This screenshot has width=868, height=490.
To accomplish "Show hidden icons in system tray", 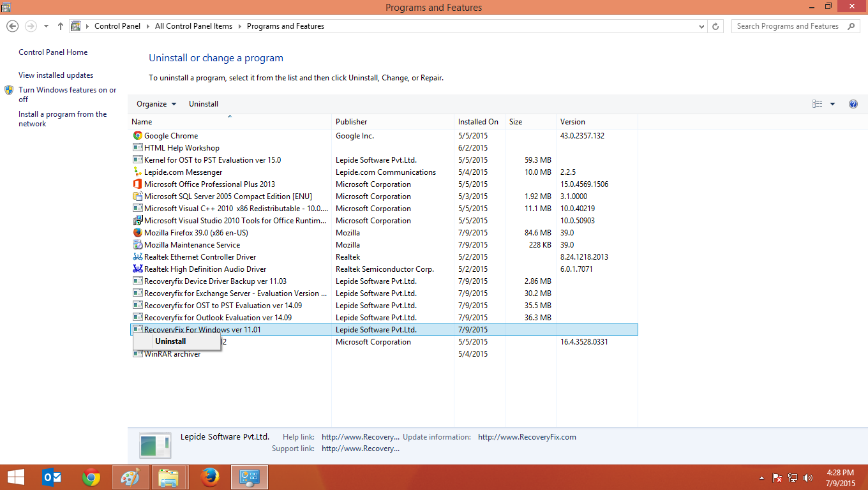I will (761, 478).
